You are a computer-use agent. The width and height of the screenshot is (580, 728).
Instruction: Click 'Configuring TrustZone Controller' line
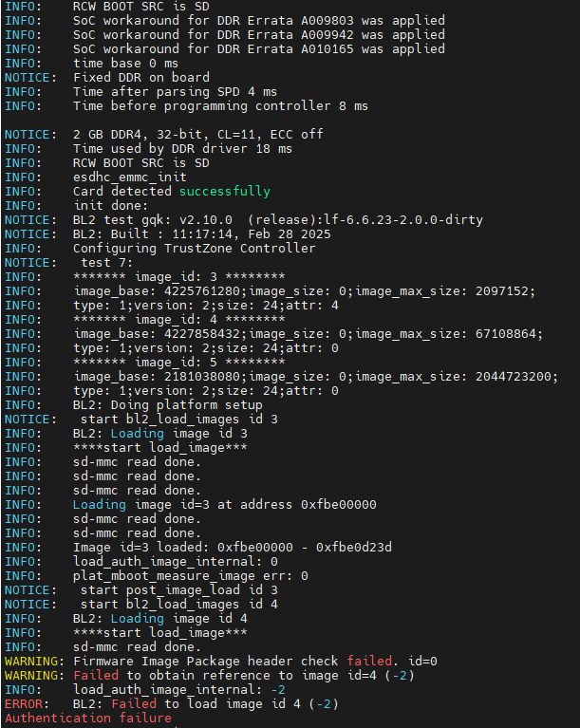pyautogui.click(x=194, y=248)
